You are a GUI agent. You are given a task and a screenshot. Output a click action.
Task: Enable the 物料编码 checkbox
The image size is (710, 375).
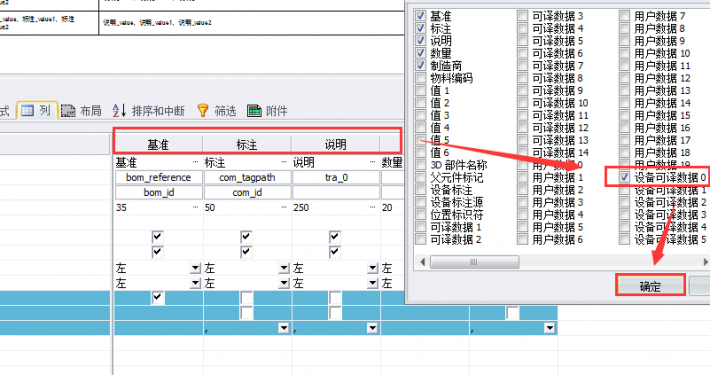[x=421, y=78]
